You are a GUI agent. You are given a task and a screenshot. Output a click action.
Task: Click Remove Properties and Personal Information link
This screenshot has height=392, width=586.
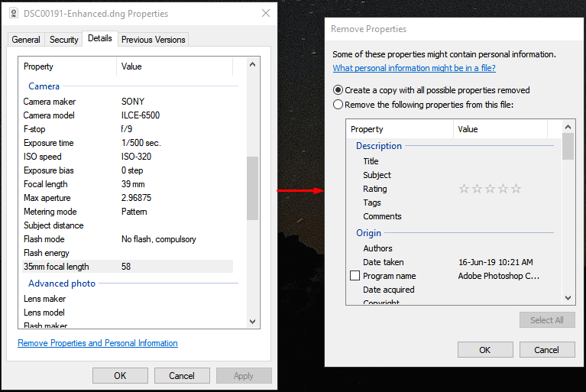point(98,343)
